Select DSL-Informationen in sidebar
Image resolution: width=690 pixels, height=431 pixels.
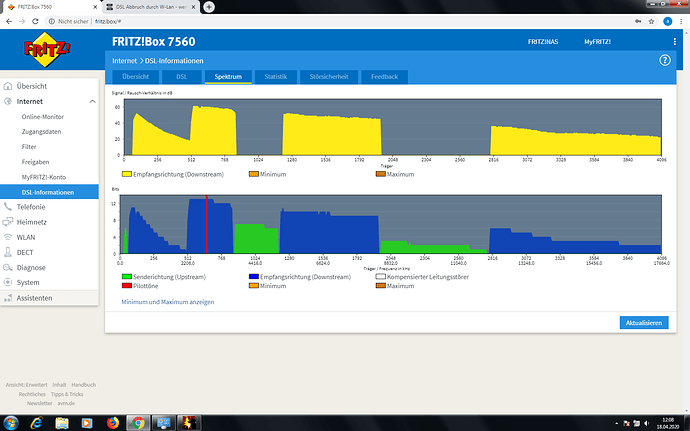(49, 192)
